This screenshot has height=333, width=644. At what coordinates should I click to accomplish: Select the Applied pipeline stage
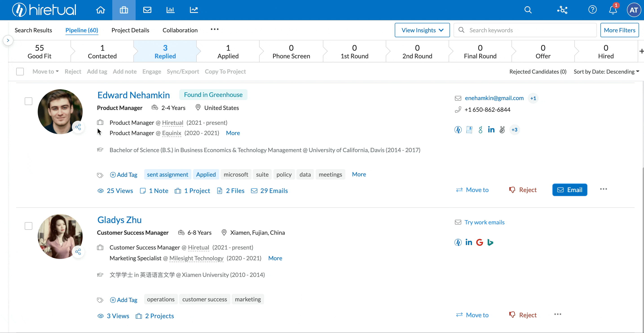coord(228,51)
